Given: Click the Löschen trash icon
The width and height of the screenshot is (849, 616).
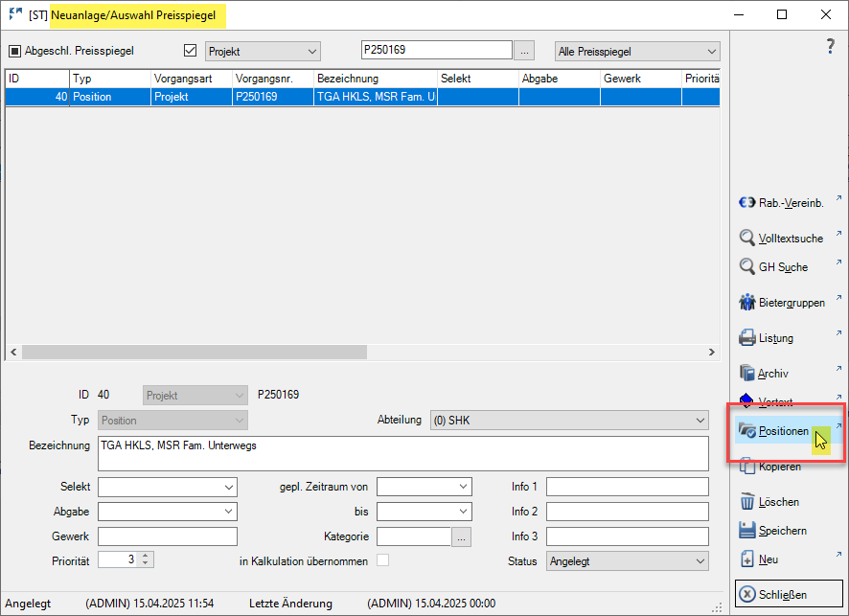Looking at the screenshot, I should tap(747, 501).
